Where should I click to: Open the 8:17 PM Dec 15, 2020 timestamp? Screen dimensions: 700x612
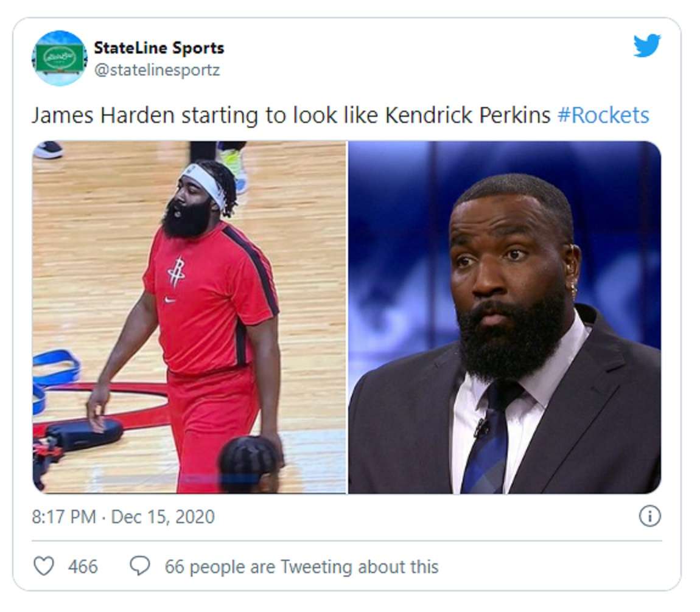coord(123,516)
